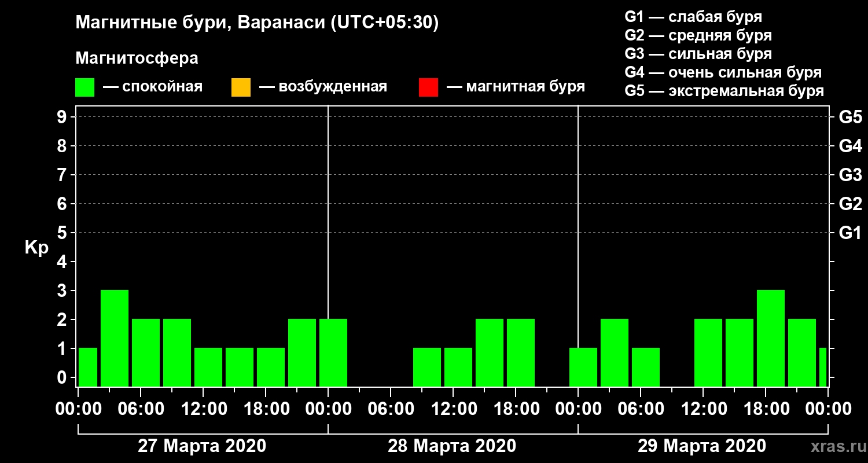
Task: Click the Kp 3 bar on 29 Марта
Action: pyautogui.click(x=771, y=338)
